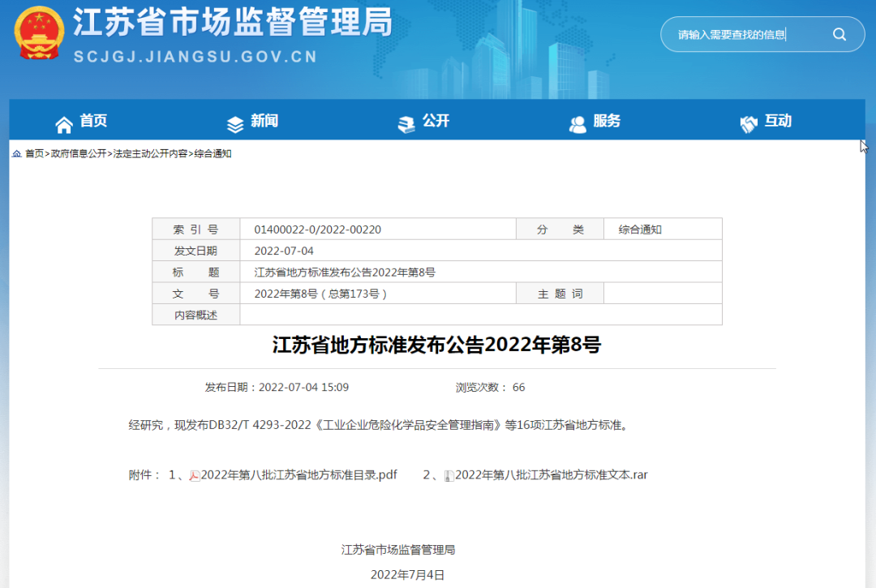Click the 主题词 label cell
876x588 pixels.
[560, 294]
